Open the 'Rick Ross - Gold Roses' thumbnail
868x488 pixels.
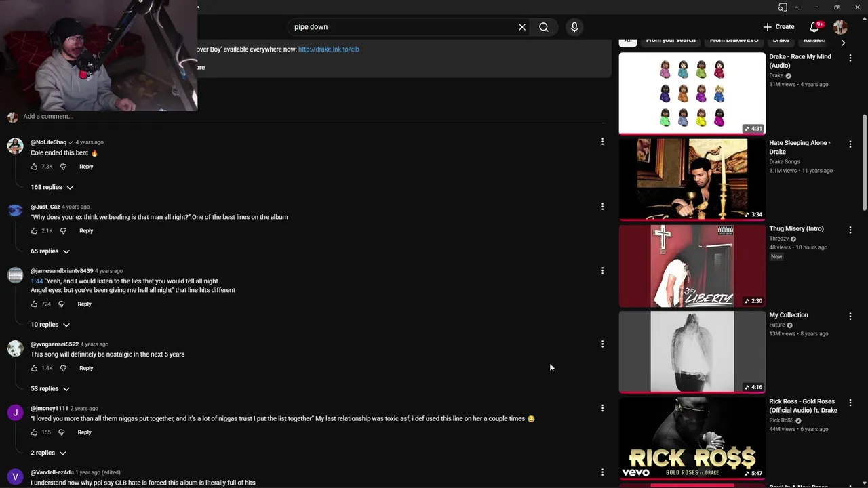coord(692,438)
